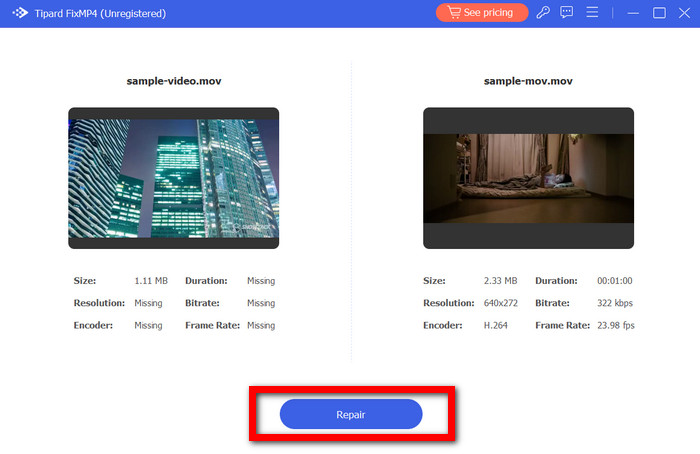Click the Tipard FixMP4 app logo
The image size is (700, 454).
[19, 13]
